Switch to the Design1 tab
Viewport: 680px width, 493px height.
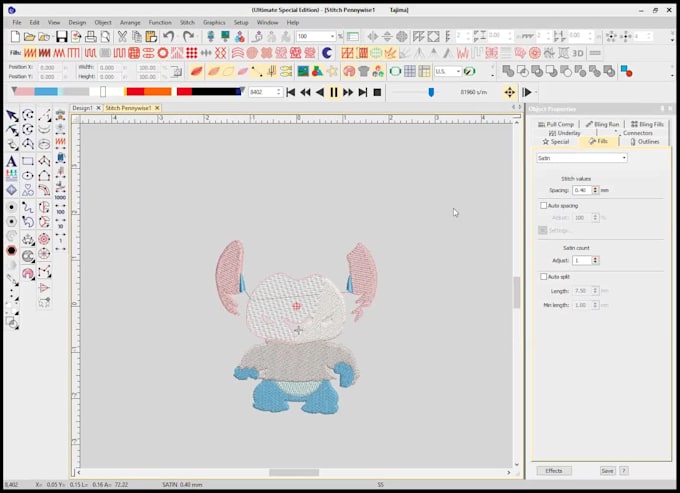(82, 108)
